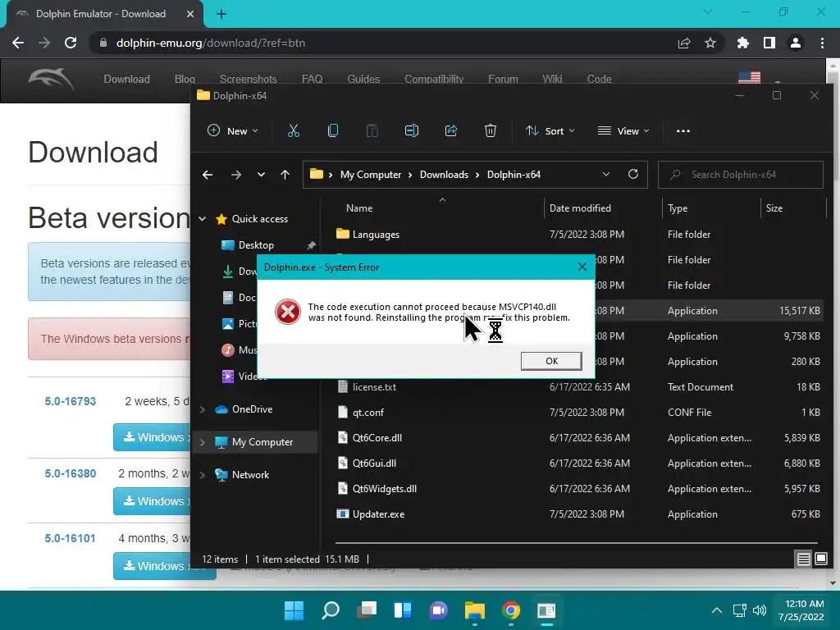Viewport: 840px width, 630px height.
Task: Click version link 5.0-16101
Action: pos(71,538)
